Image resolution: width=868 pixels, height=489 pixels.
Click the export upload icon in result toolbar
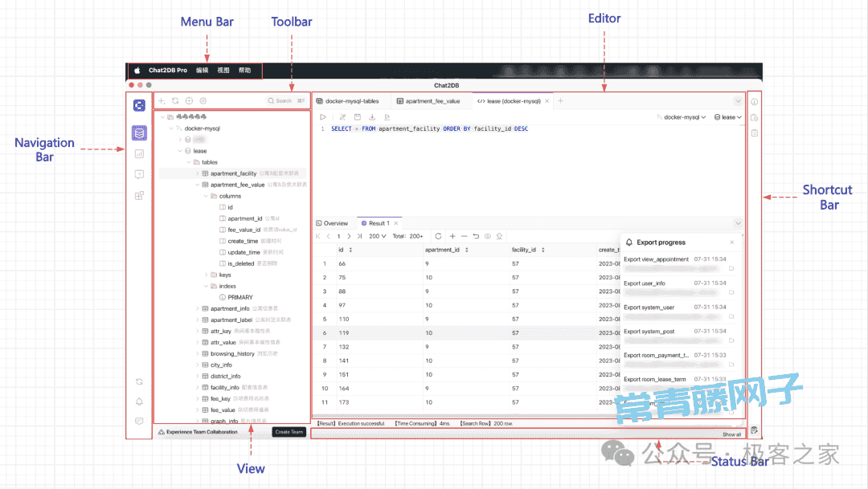tap(499, 236)
